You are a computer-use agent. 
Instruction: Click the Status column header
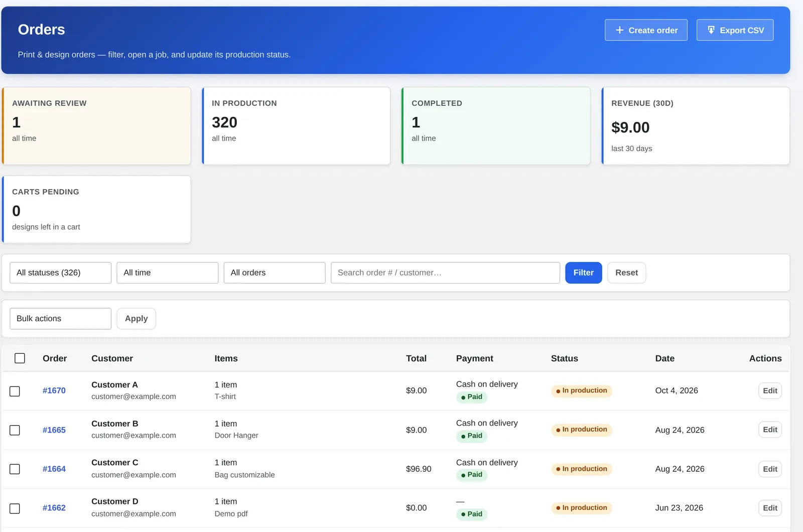pos(564,358)
